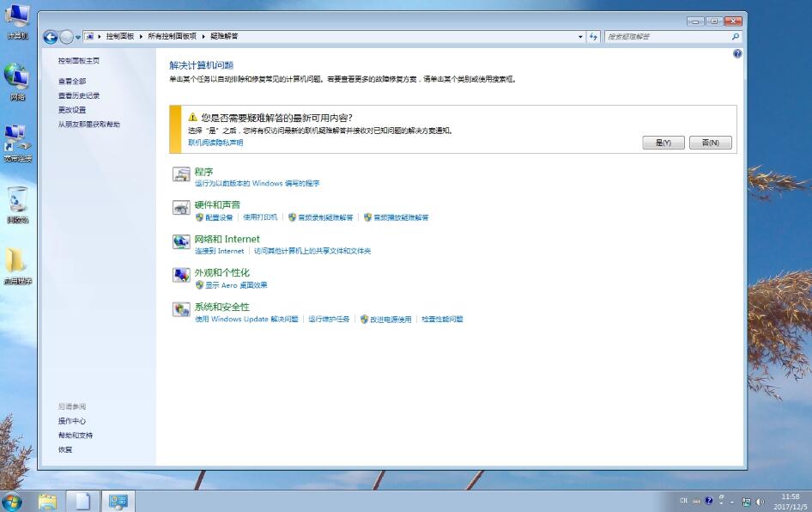The height and width of the screenshot is (512, 812).
Task: Click the 系统和安全性 category icon
Action: (181, 310)
